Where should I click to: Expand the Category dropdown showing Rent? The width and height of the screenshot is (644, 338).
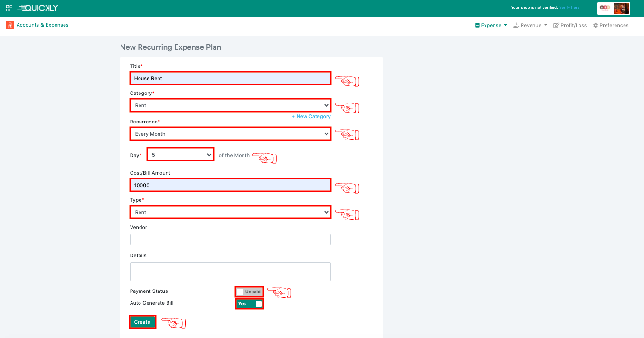pos(230,105)
